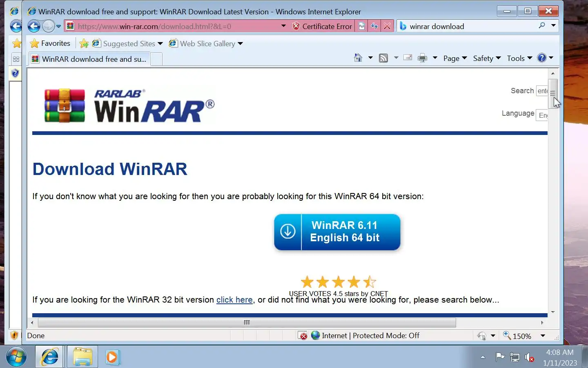Click the zoom level 150% button

[517, 336]
